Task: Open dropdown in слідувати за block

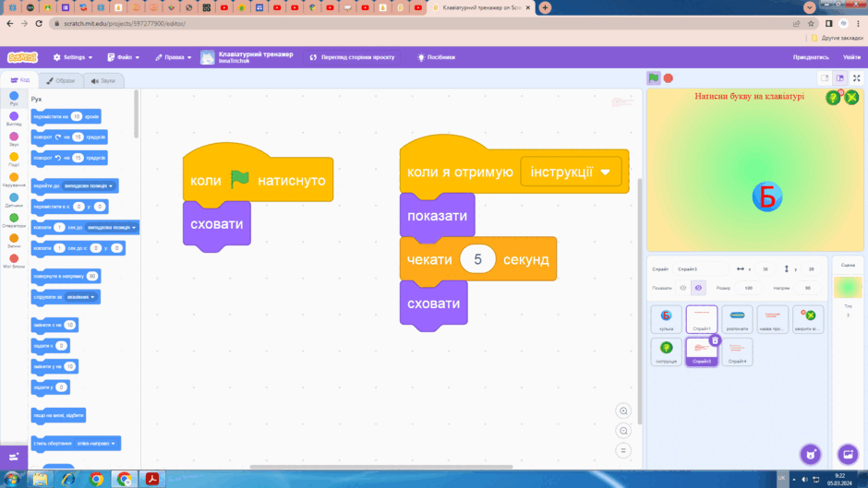Action: click(81, 297)
